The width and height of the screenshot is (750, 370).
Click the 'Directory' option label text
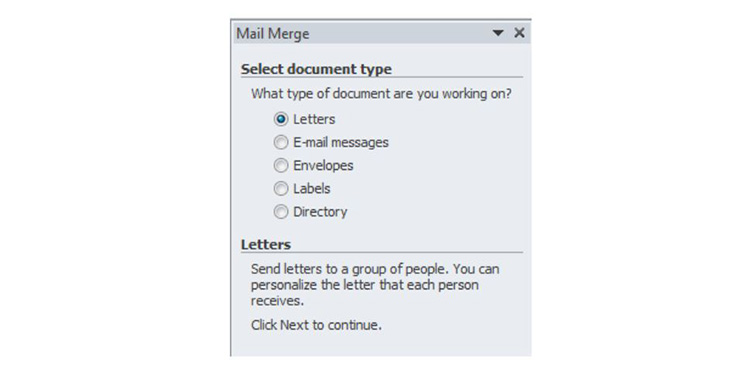pos(320,212)
